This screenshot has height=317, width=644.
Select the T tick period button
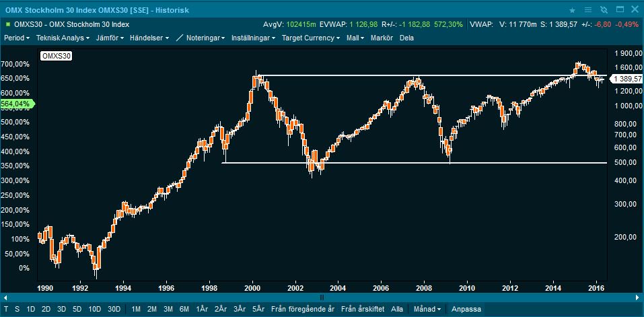(6, 309)
